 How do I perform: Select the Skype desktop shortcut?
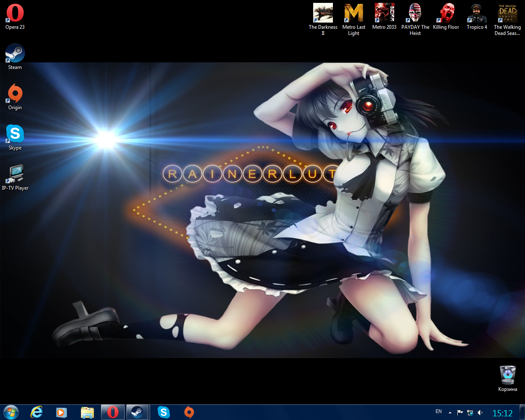[15, 137]
